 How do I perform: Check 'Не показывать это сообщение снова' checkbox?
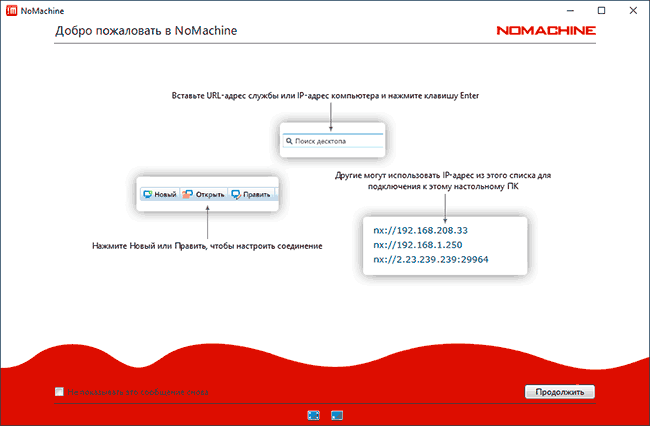pyautogui.click(x=59, y=392)
